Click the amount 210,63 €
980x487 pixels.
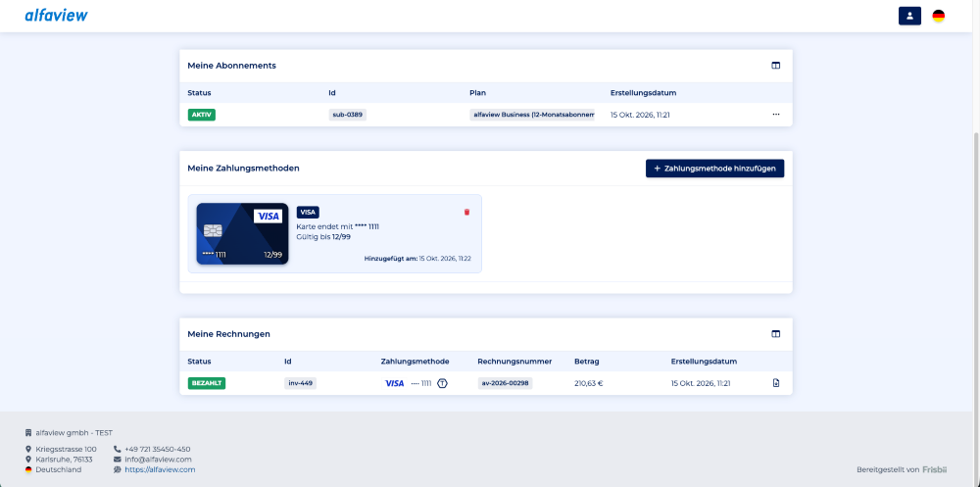coord(588,383)
